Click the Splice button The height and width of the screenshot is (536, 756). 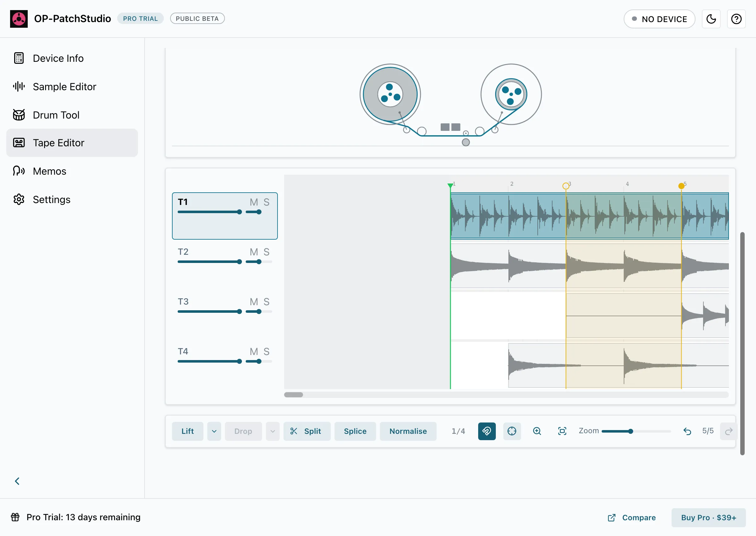click(x=355, y=431)
